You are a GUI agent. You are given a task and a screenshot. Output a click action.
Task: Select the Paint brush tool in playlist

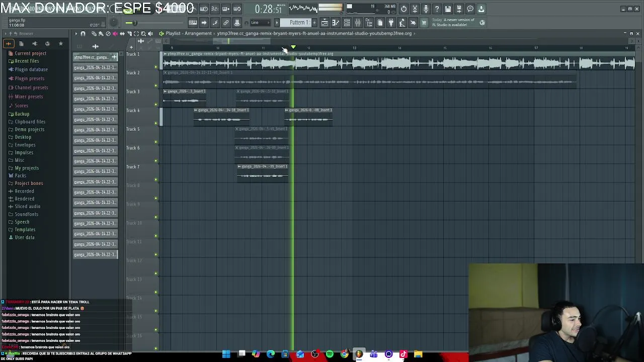click(x=101, y=34)
